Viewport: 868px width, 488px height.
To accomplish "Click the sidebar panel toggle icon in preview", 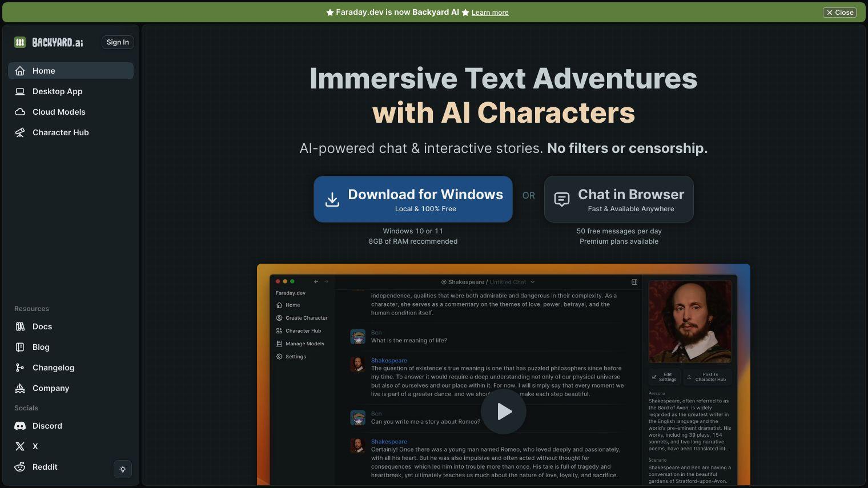I will click(634, 282).
